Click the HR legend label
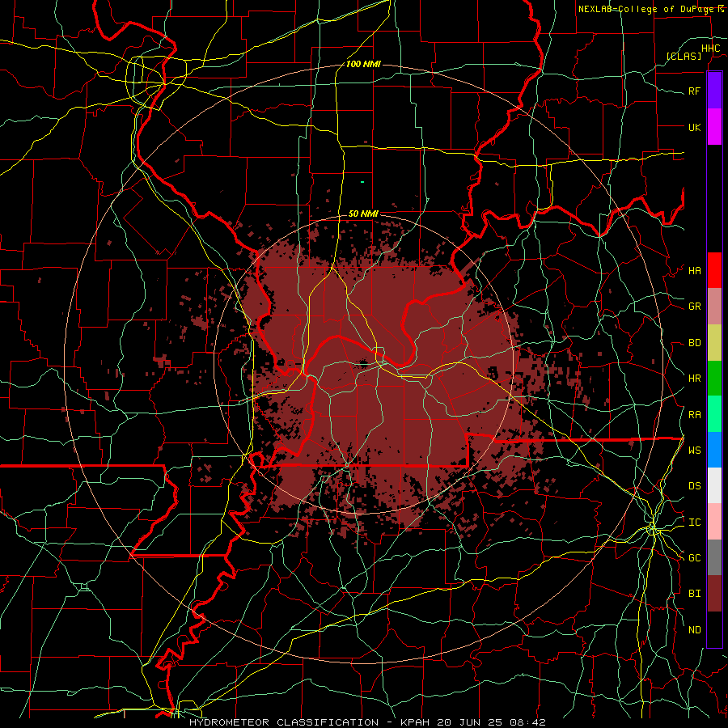The image size is (728, 728). (695, 379)
